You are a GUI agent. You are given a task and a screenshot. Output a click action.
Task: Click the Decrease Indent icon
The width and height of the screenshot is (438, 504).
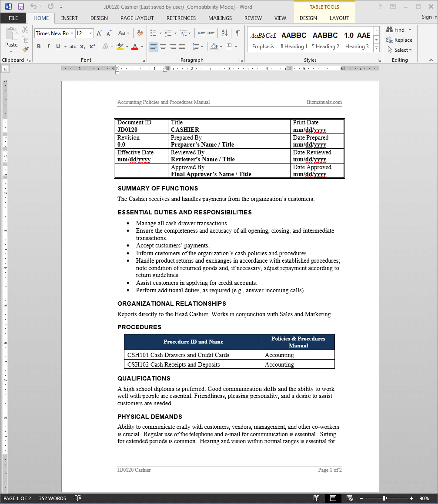click(201, 33)
